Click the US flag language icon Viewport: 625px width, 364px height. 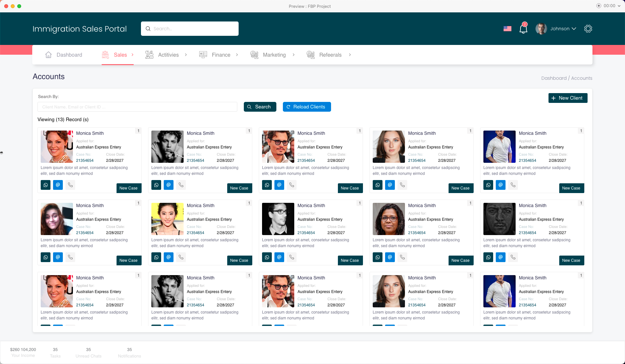pyautogui.click(x=507, y=29)
